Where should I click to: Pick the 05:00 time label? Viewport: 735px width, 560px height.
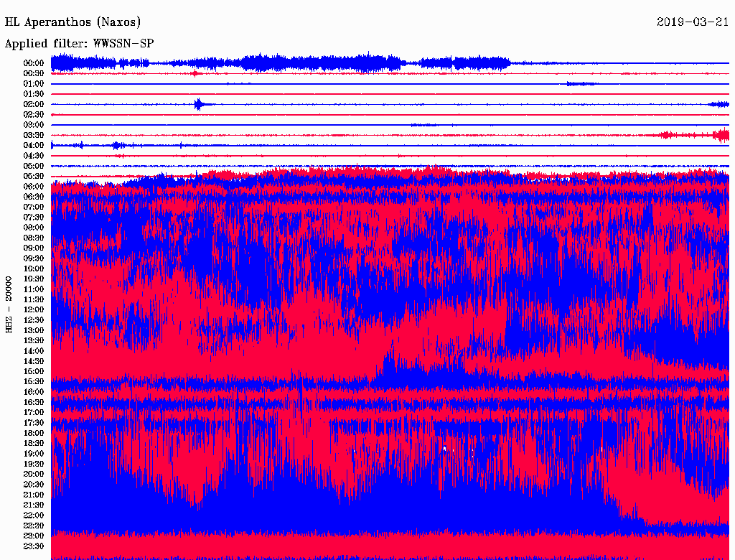click(34, 166)
